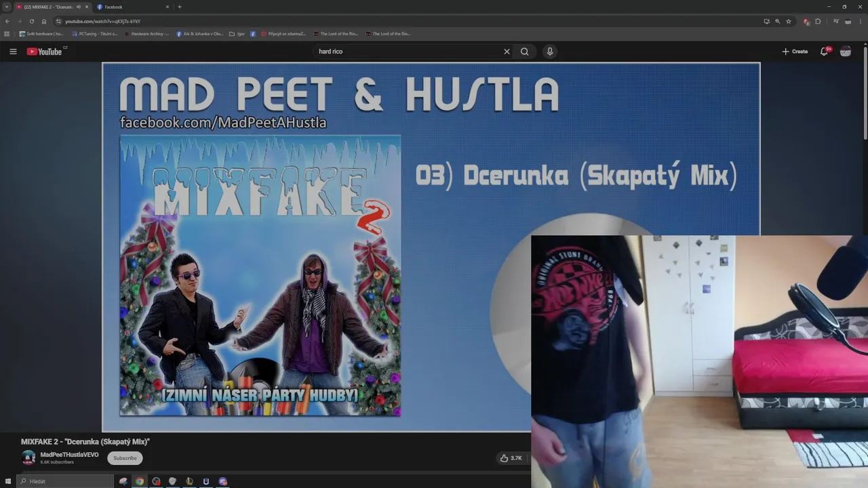Image resolution: width=868 pixels, height=488 pixels.
Task: Open Chrome from the taskbar
Action: point(140,481)
